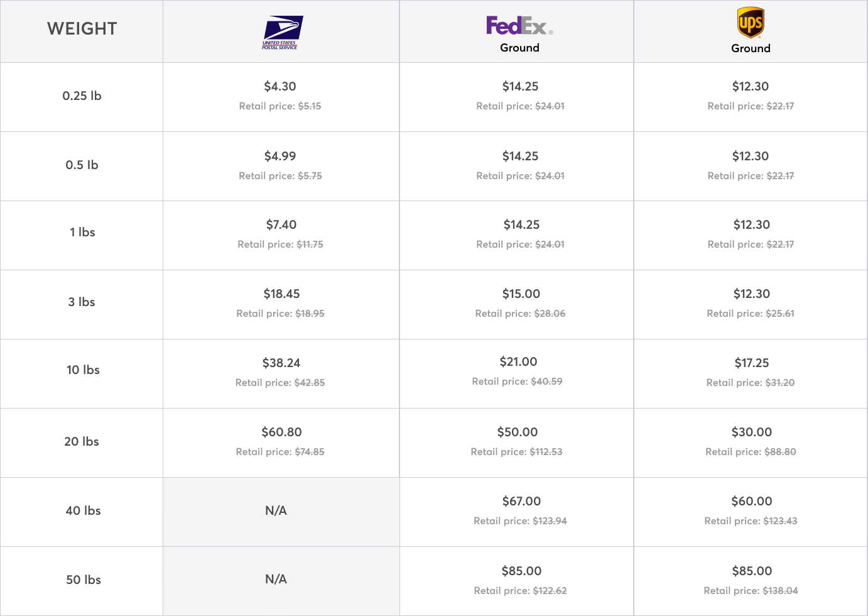The width and height of the screenshot is (868, 616).
Task: Click FedEx $67.00 price
Action: click(521, 501)
